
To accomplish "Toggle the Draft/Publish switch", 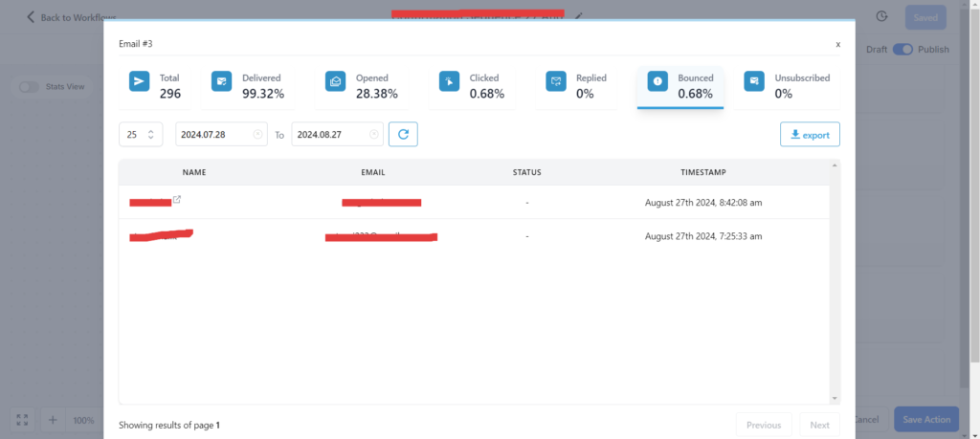I will (902, 50).
